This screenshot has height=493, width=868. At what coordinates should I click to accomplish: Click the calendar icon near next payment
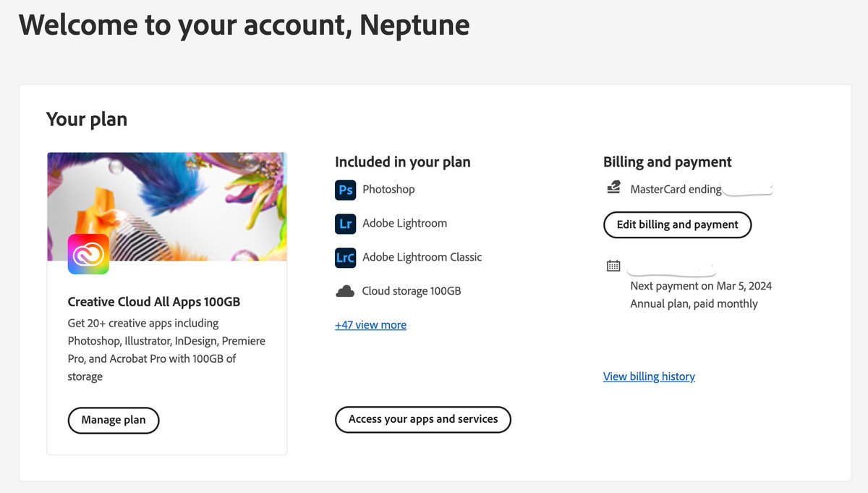tap(613, 266)
